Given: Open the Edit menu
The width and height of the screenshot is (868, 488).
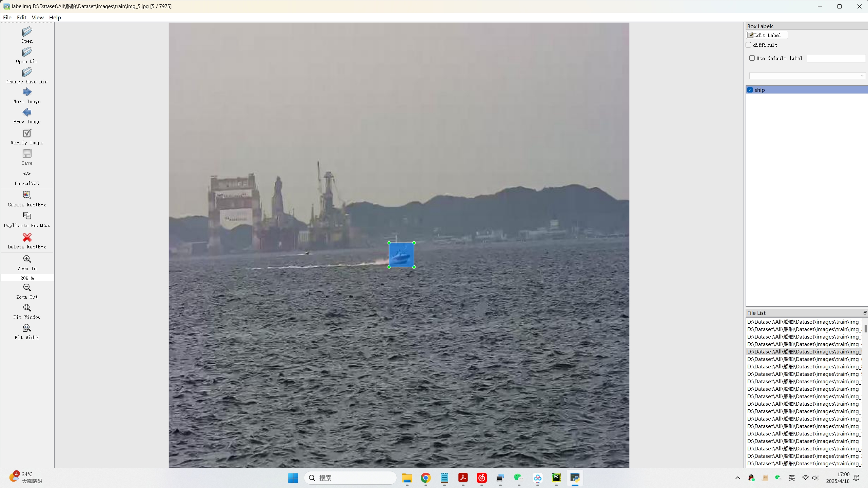Looking at the screenshot, I should tap(21, 17).
